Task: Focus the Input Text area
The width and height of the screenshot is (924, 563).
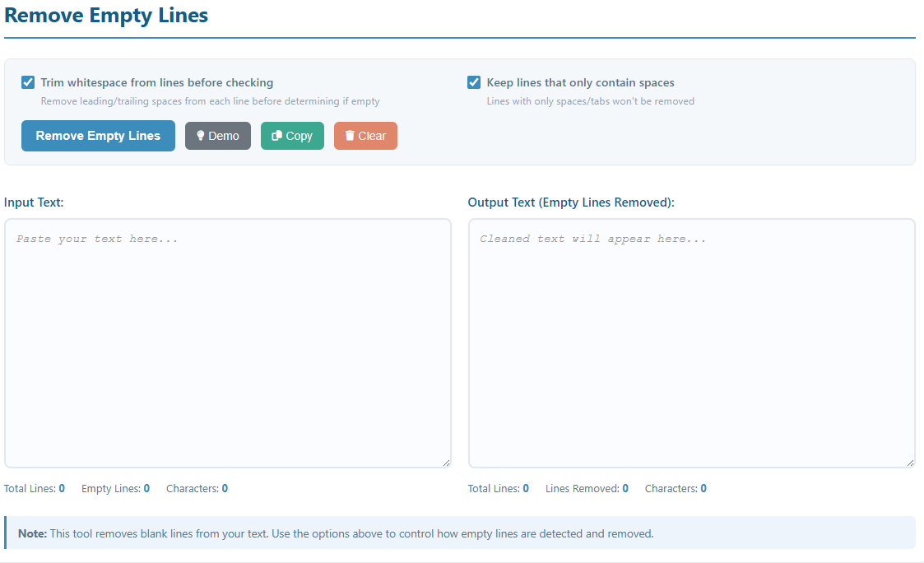Action: 227,342
